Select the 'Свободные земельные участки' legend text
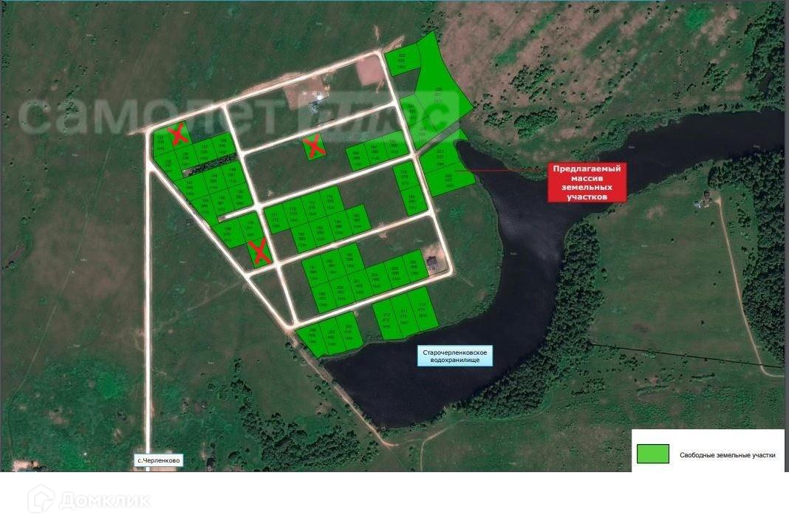 point(727,455)
